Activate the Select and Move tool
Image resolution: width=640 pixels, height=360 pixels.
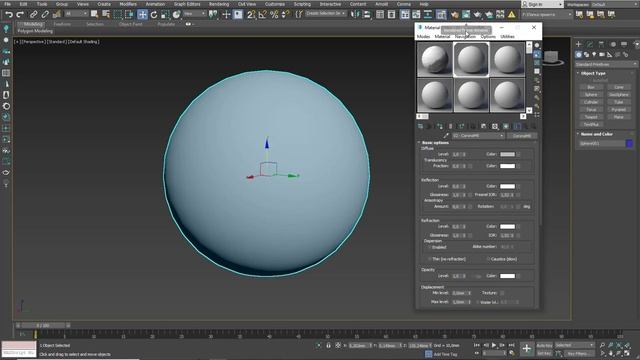pos(142,15)
